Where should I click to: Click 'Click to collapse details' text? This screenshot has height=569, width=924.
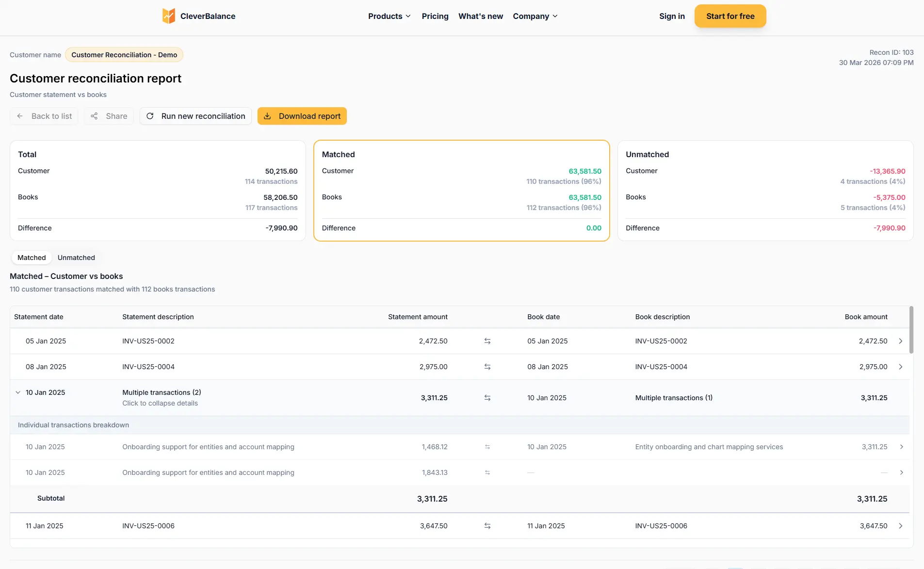pyautogui.click(x=160, y=403)
